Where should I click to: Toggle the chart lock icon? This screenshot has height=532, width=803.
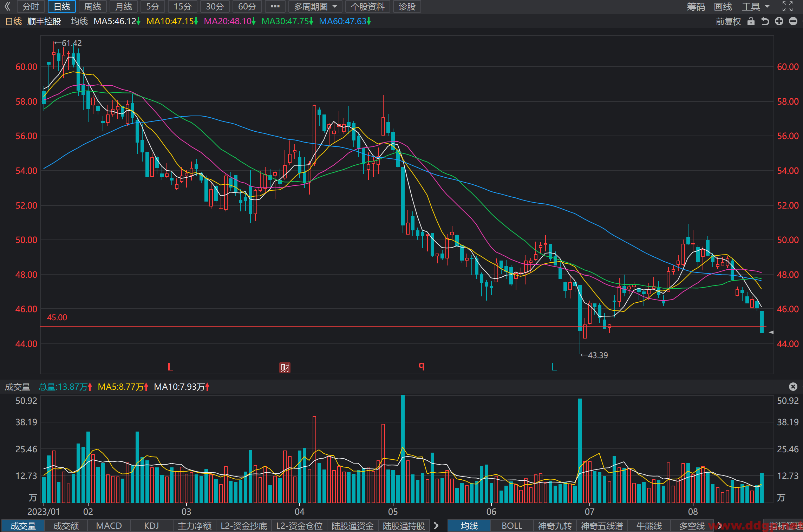(x=751, y=21)
